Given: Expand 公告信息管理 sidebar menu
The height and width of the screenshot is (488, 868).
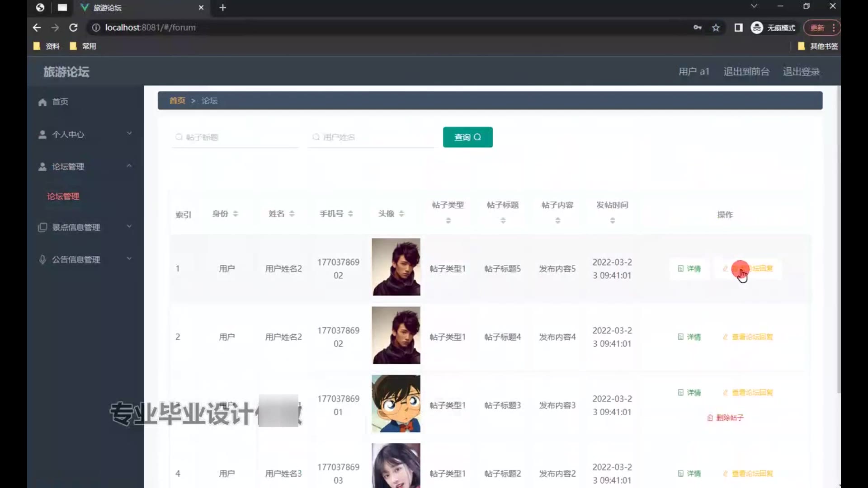Looking at the screenshot, I should coord(85,259).
